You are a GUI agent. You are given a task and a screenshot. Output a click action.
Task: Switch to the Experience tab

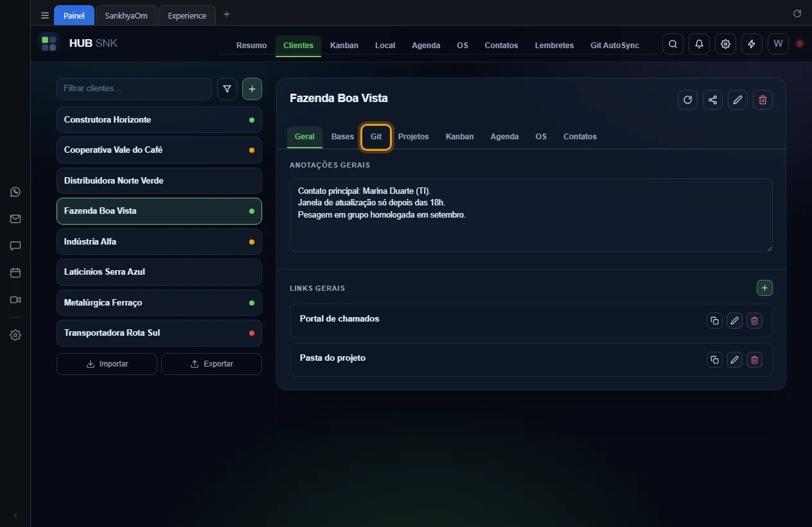(187, 15)
